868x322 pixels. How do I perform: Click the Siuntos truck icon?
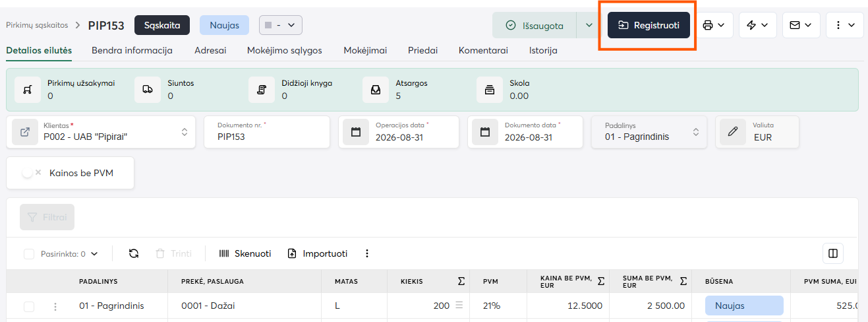tap(148, 90)
